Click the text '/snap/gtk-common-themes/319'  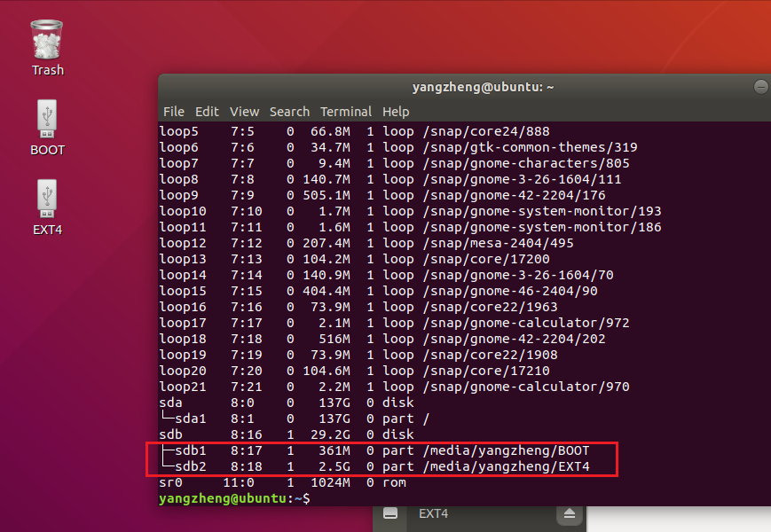[530, 147]
